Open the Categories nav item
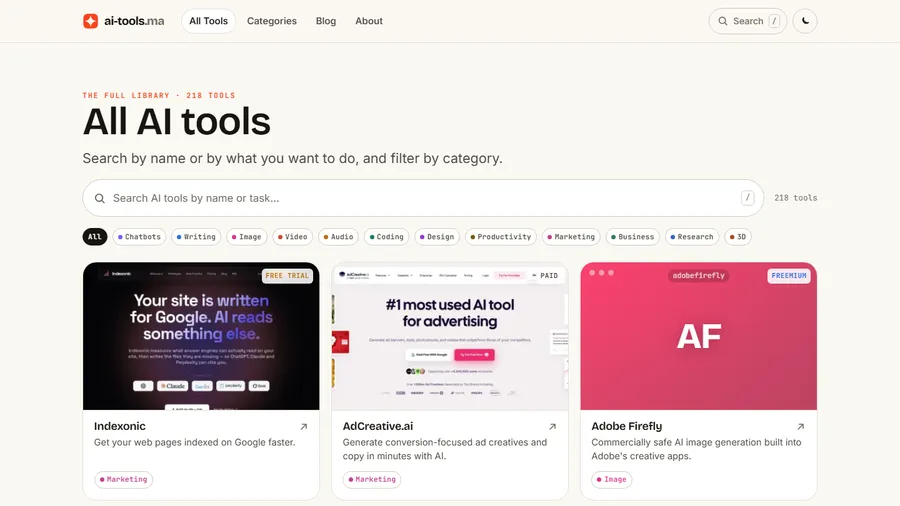 click(x=271, y=21)
